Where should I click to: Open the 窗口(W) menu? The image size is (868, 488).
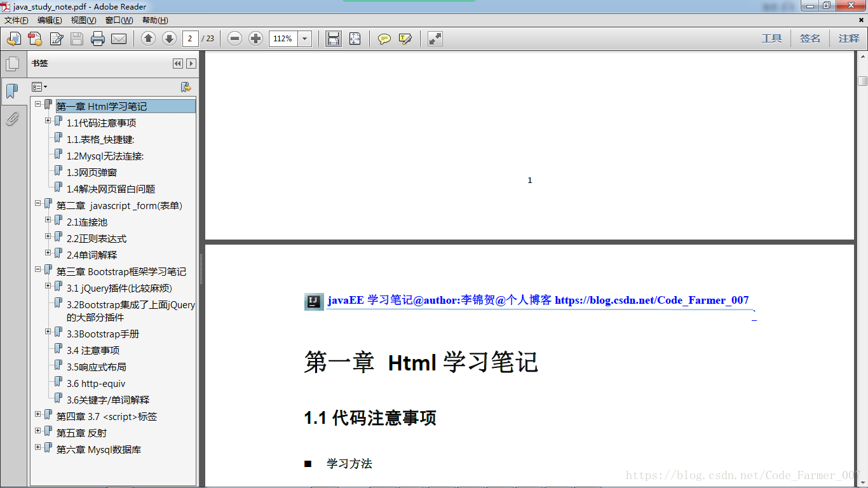coord(119,20)
